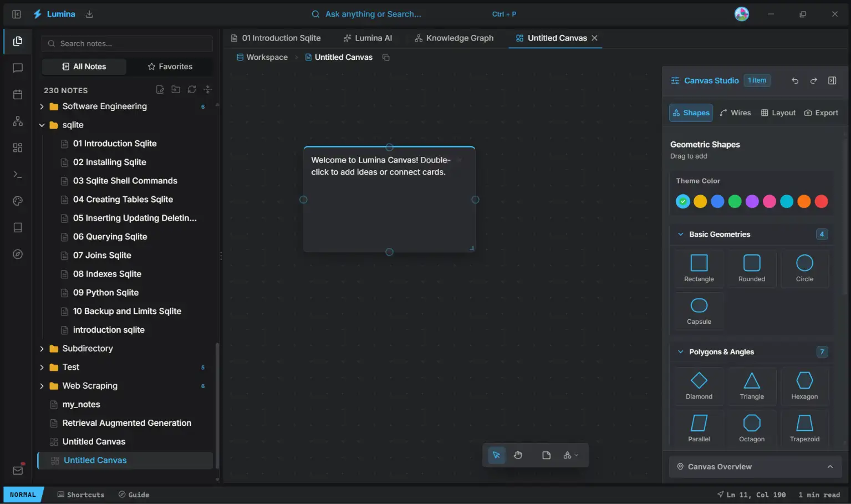The height and width of the screenshot is (504, 851).
Task: Open the mail inbox icon
Action: click(x=18, y=470)
